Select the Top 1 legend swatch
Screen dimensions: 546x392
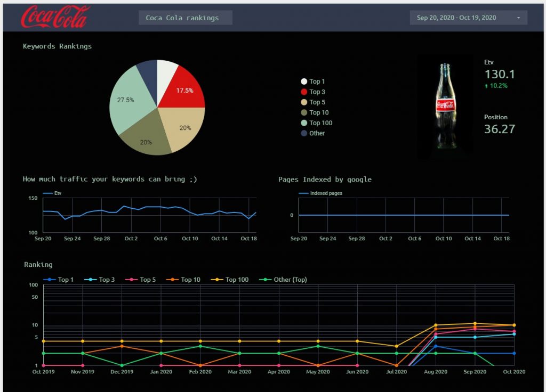[303, 81]
